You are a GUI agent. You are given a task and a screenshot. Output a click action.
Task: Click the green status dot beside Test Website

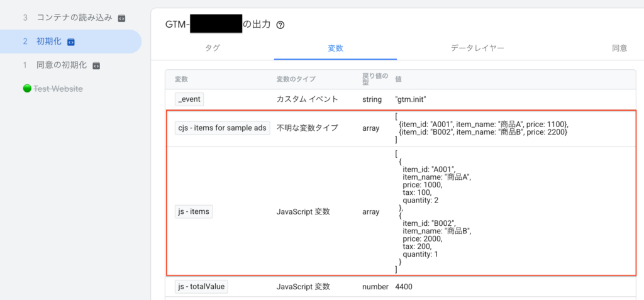coord(27,89)
